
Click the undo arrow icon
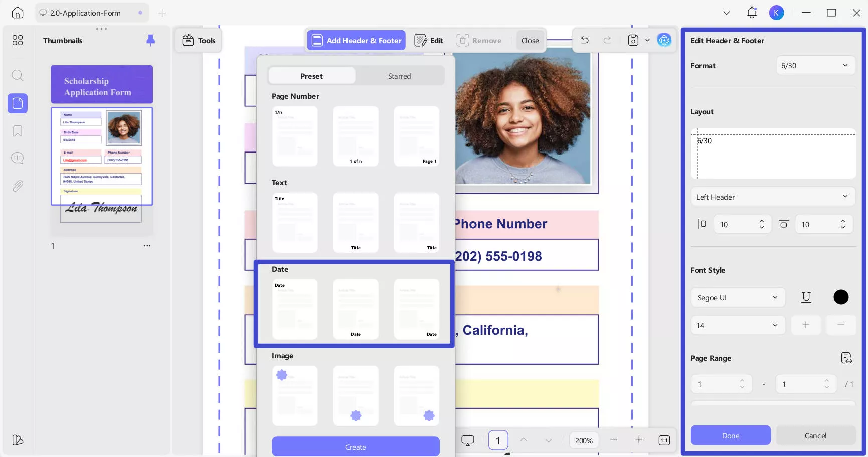(585, 40)
